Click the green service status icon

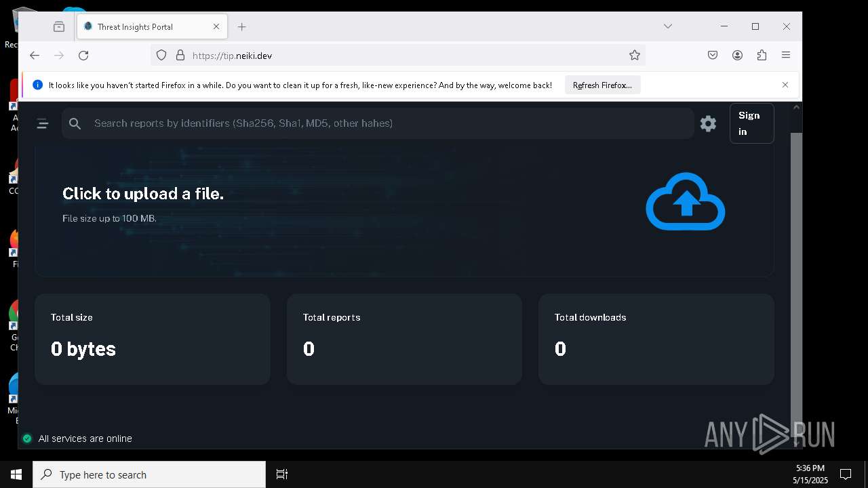click(x=27, y=439)
